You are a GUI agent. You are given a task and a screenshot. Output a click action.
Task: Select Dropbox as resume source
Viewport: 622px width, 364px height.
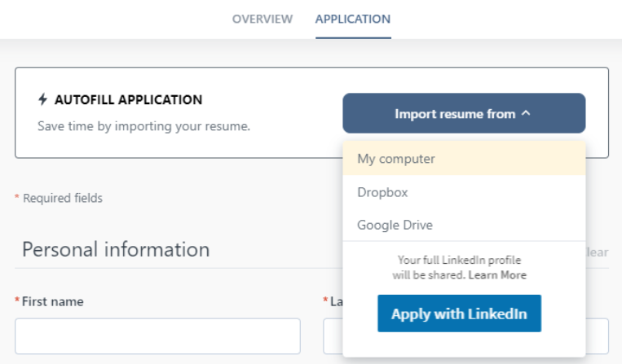click(382, 192)
